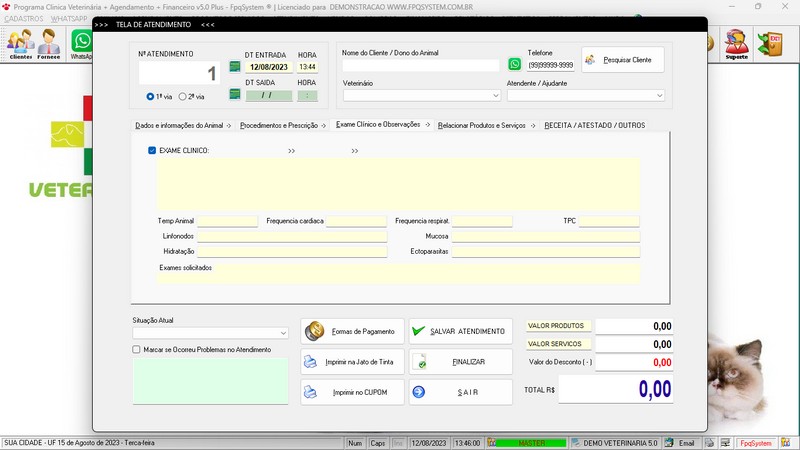The height and width of the screenshot is (450, 800).
Task: Switch to Dados e informações do Animal tab
Action: tap(183, 126)
